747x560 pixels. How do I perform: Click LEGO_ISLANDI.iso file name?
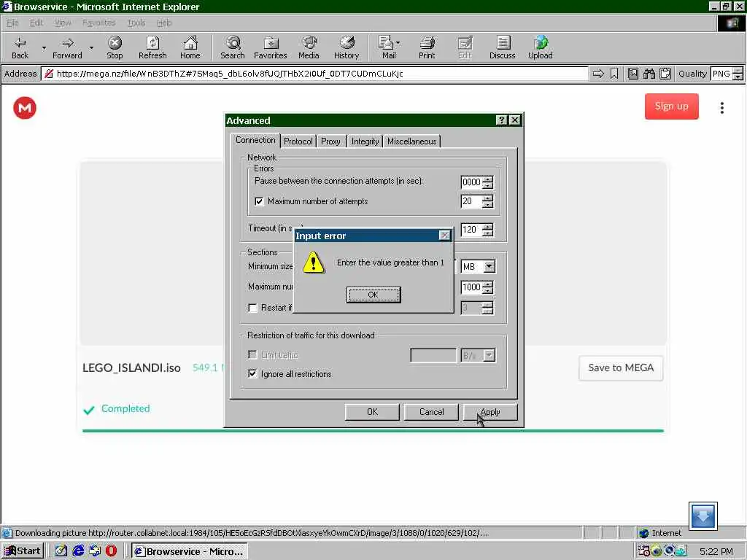click(x=131, y=368)
